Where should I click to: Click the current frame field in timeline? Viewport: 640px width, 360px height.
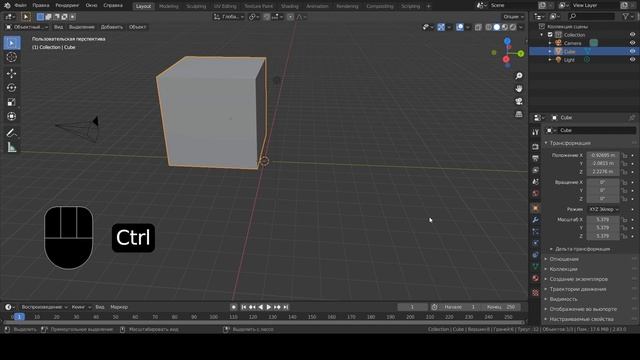click(412, 307)
